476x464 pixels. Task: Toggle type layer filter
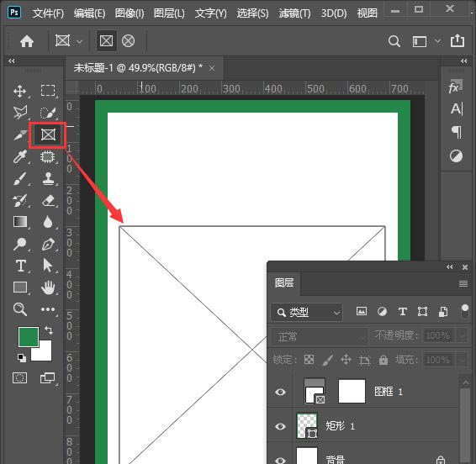[403, 311]
